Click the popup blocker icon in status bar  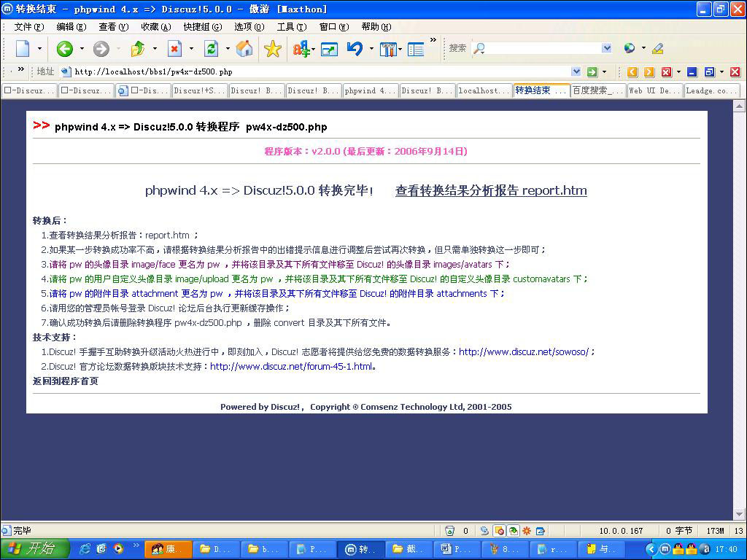click(x=499, y=531)
